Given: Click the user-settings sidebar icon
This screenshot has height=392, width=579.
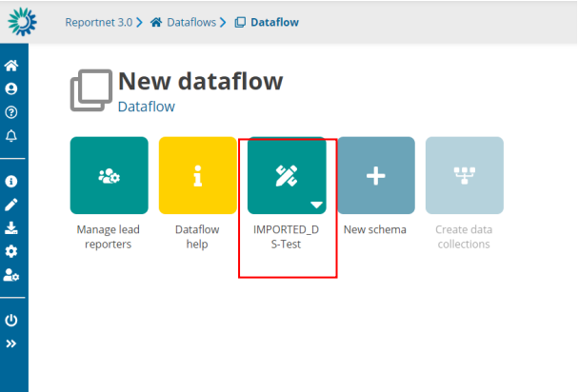Looking at the screenshot, I should (11, 274).
